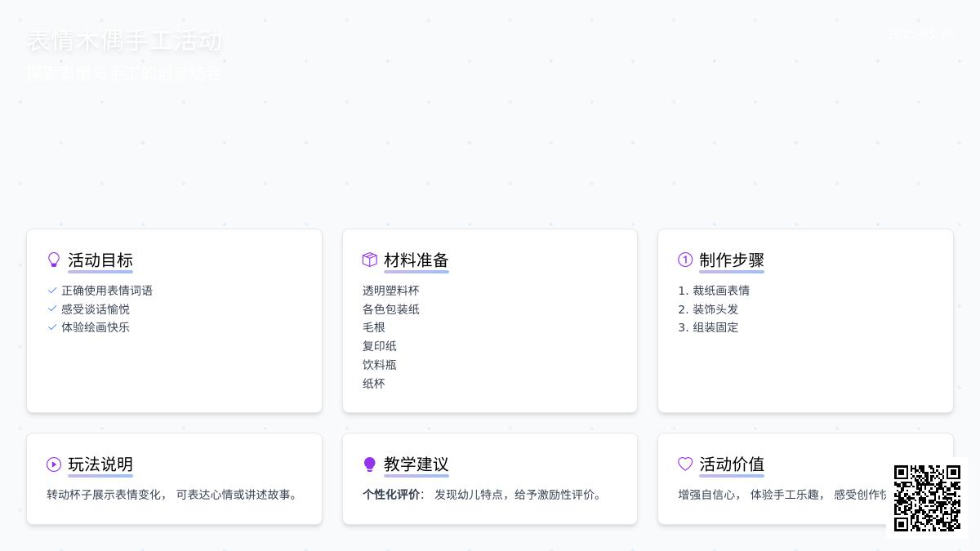This screenshot has height=551, width=980.
Task: Click the material item 饮料瓶
Action: point(380,365)
